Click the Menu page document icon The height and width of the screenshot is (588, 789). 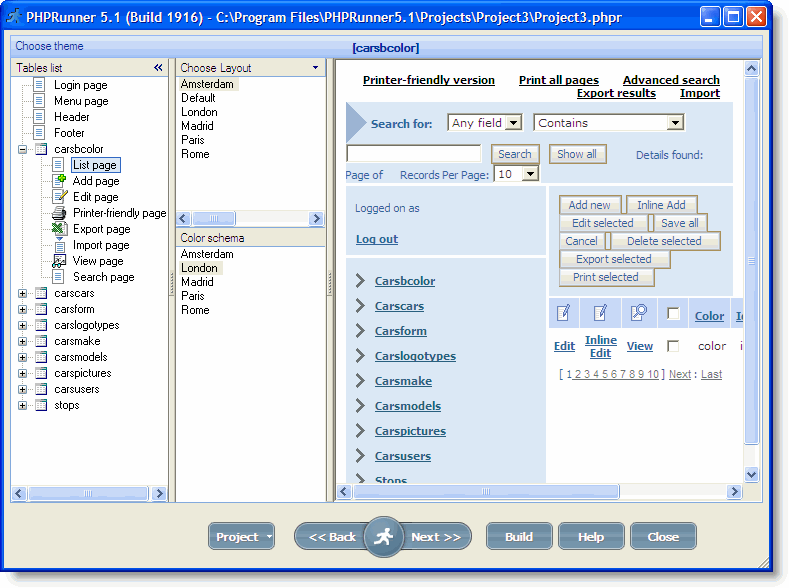click(39, 101)
